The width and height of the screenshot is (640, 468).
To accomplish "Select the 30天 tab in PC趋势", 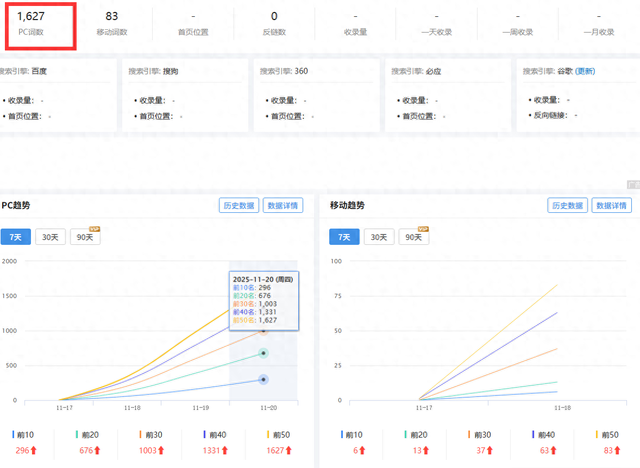I will pos(50,237).
